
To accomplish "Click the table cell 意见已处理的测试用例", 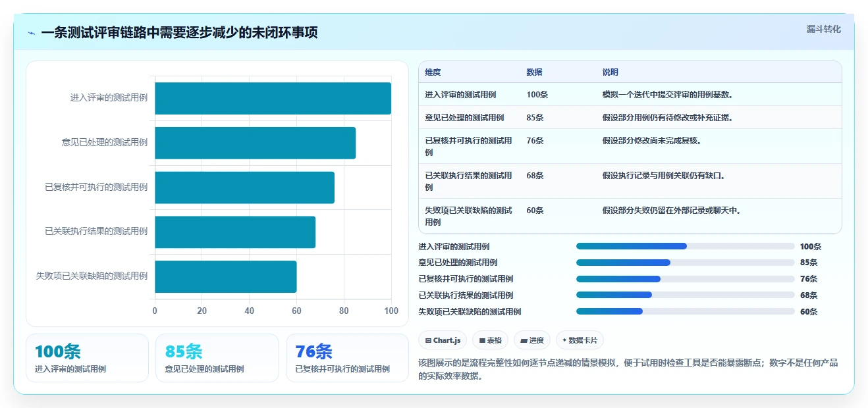I will (x=464, y=118).
